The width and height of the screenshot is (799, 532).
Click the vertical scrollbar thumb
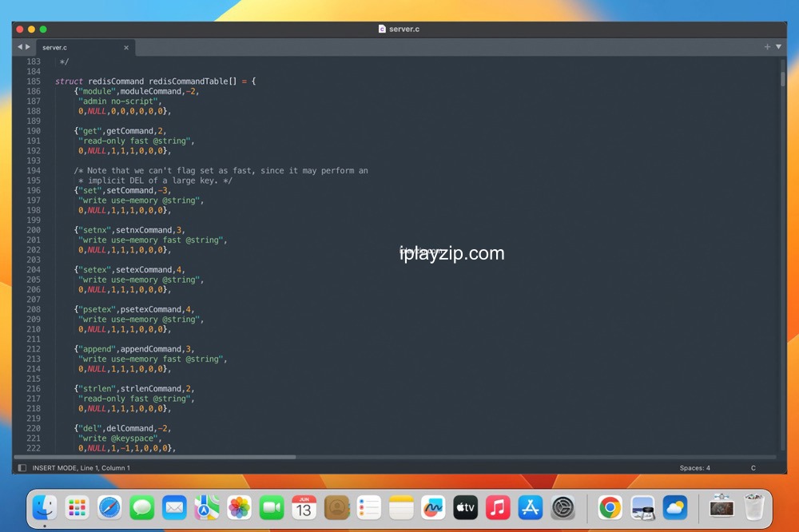tap(783, 79)
